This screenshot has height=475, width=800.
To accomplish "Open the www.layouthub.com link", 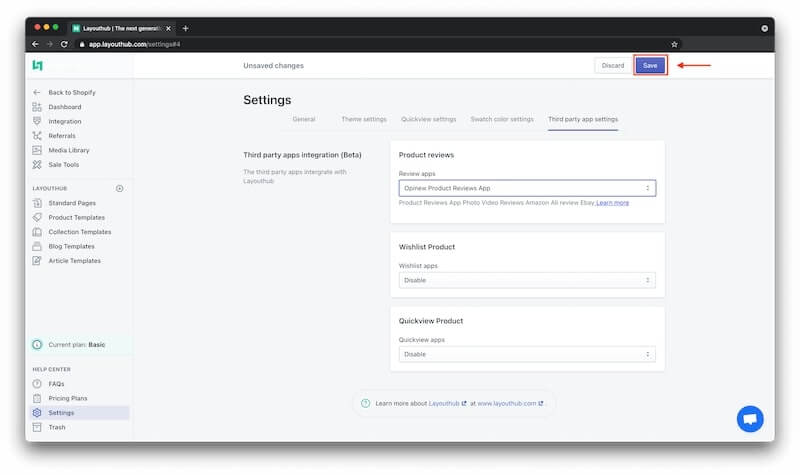I will pos(510,403).
